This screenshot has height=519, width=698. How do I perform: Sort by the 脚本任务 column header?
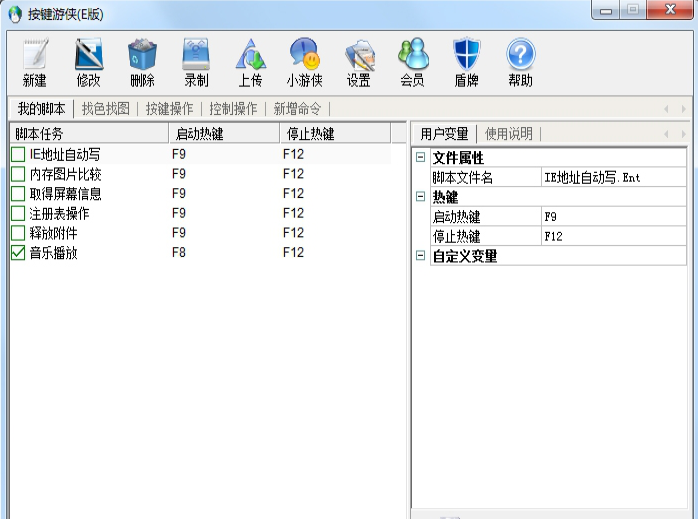89,134
